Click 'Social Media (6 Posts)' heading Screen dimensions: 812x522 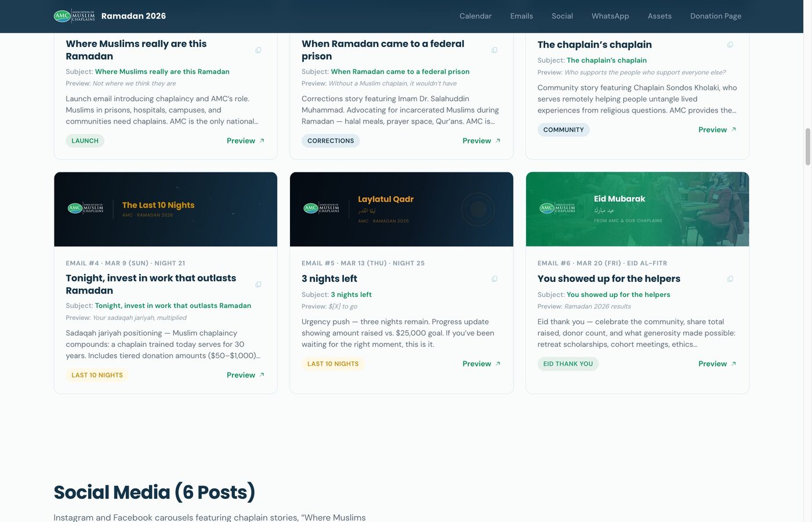[154, 492]
